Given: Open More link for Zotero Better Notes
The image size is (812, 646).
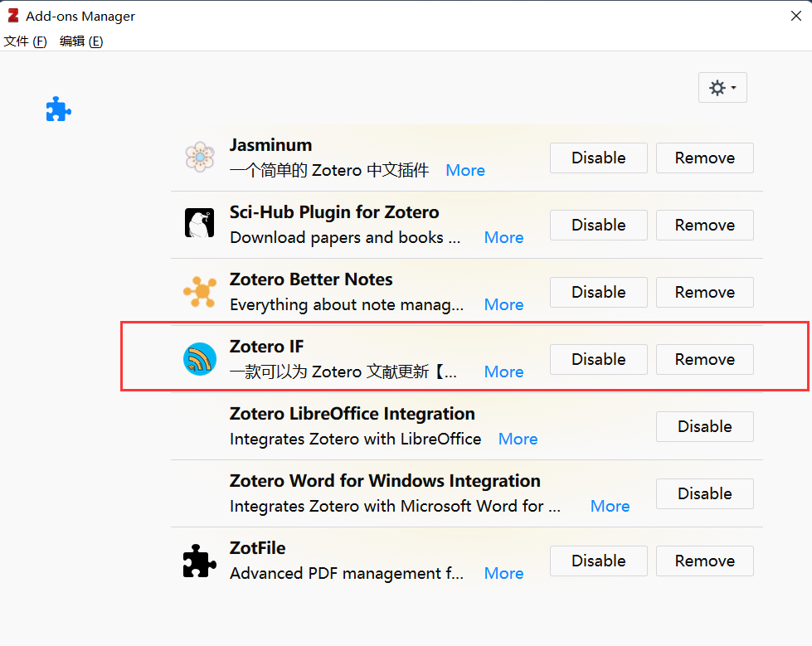Looking at the screenshot, I should (x=503, y=305).
